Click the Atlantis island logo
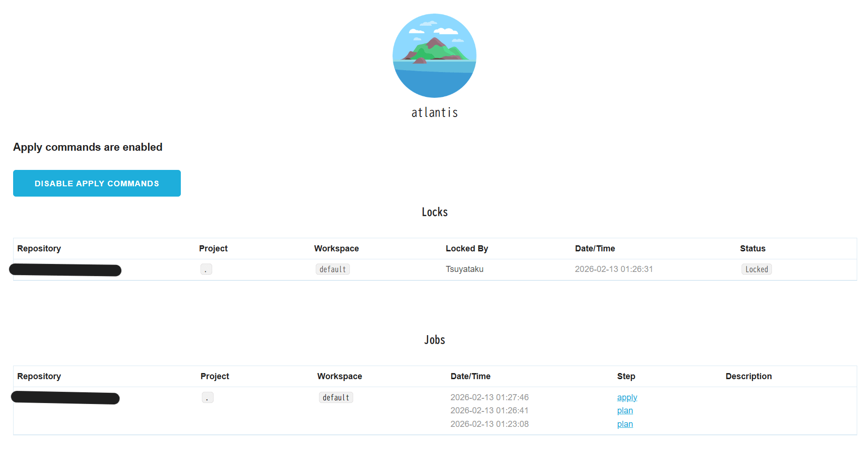Screen dimensions: 868x462 [434, 56]
